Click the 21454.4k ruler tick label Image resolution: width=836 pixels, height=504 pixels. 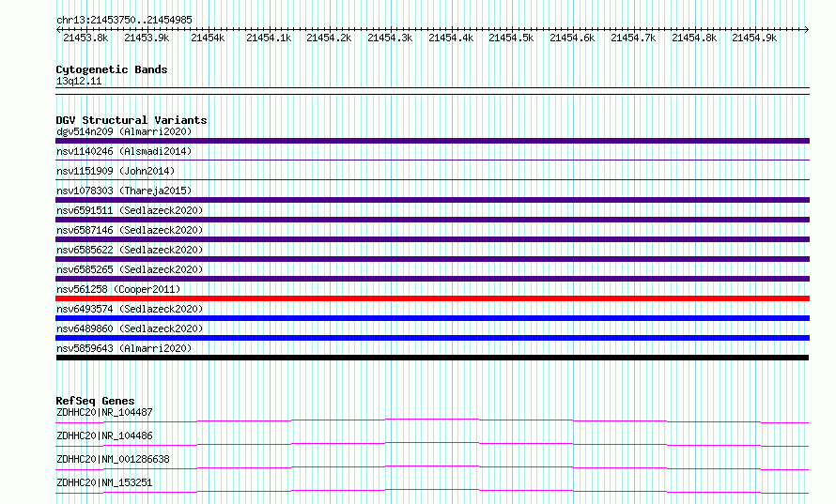click(x=451, y=38)
